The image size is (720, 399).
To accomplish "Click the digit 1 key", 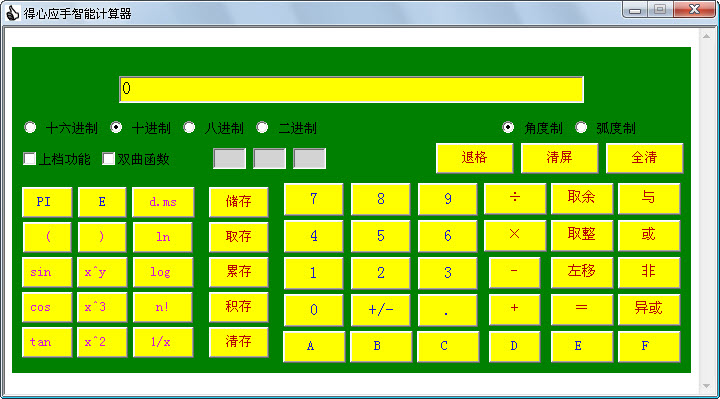I will coord(314,273).
